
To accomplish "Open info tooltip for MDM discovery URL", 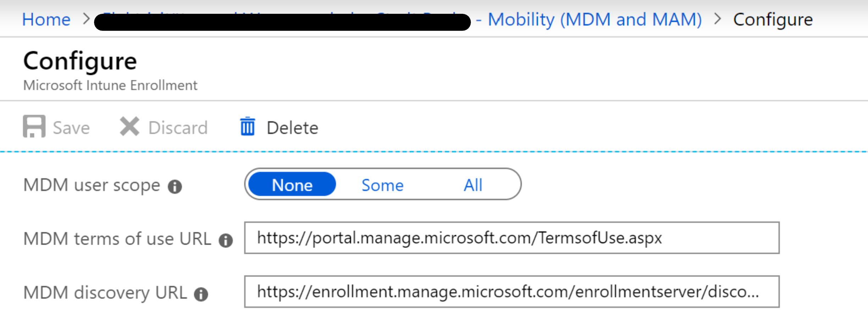I will [201, 294].
